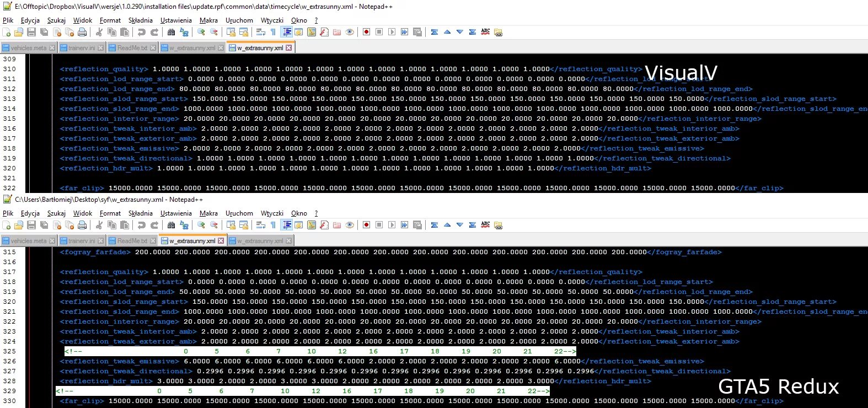868x408 pixels.
Task: Toggle Monitoring eye icon in bottom window
Action: tap(350, 225)
